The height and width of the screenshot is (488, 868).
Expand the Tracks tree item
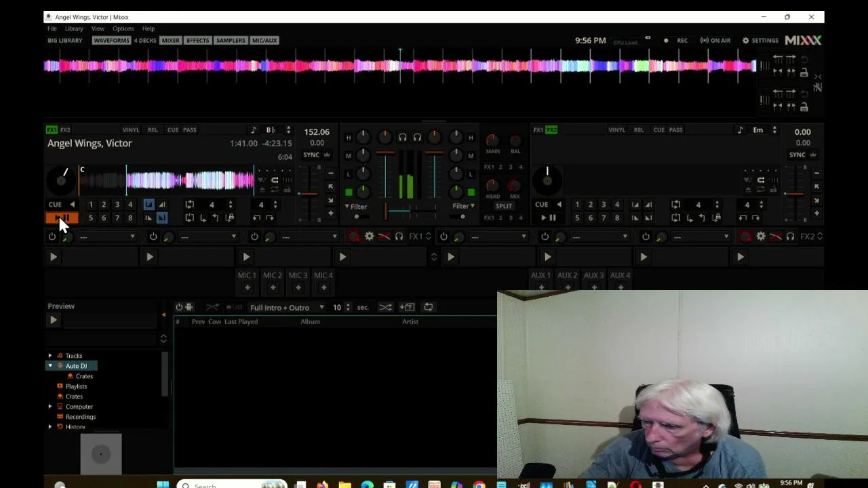point(50,356)
